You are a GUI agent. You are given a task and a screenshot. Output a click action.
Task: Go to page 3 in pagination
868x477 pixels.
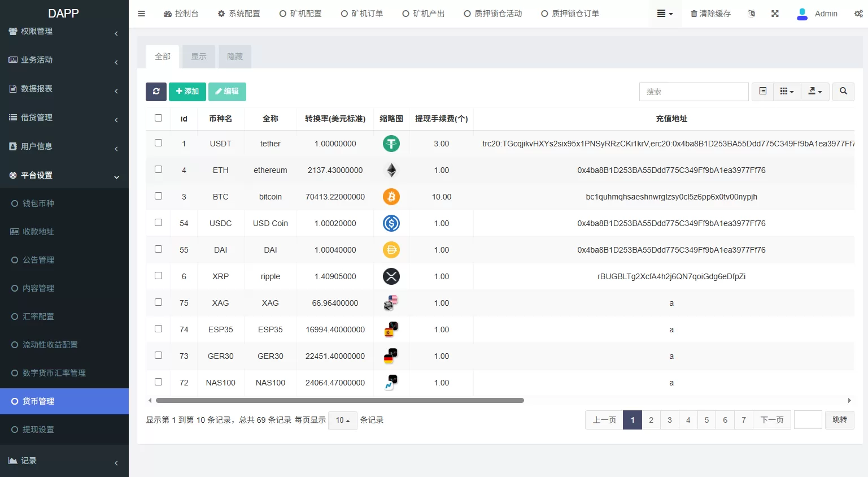(x=669, y=420)
